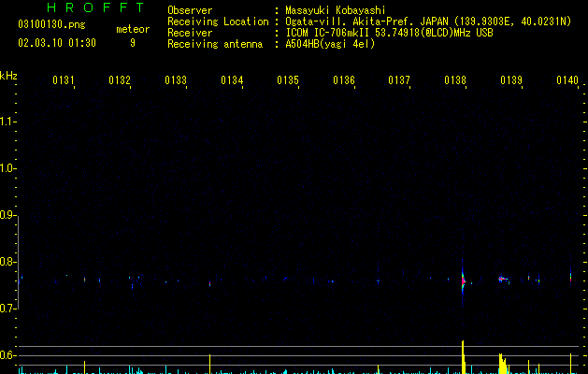Click the HROFFT title text
Viewport: 588px width, 374px height.
pyautogui.click(x=95, y=7)
